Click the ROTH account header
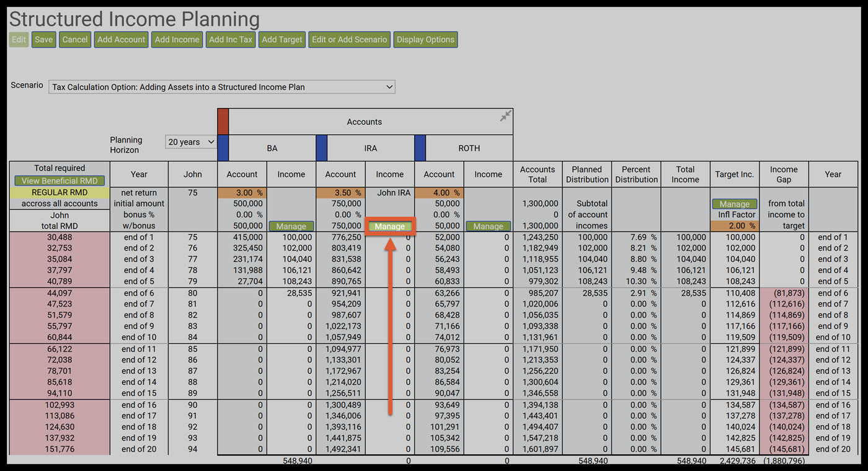The width and height of the screenshot is (868, 471). [469, 148]
